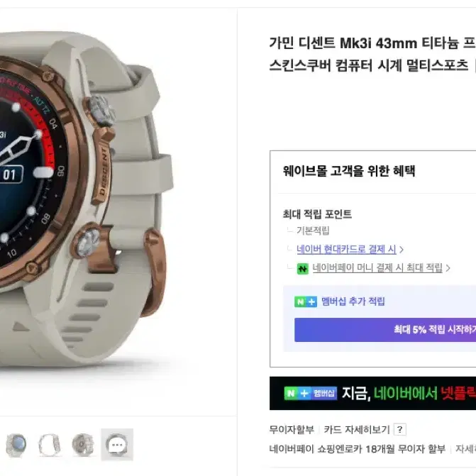Screen dimensions: 476x476
Task: Click the 가민 디센트 Mk3i product title
Action: [x=372, y=54]
